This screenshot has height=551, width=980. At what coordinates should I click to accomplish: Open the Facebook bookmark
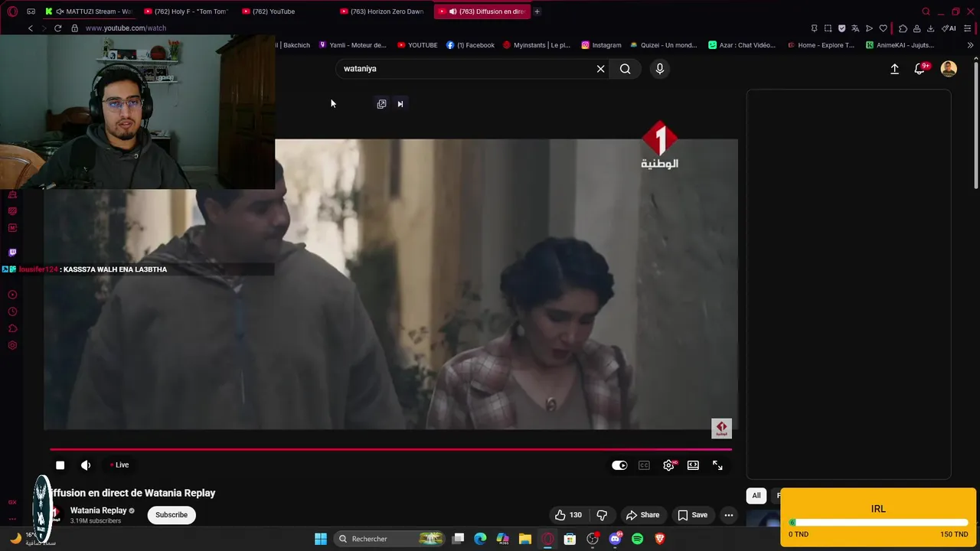[471, 45]
